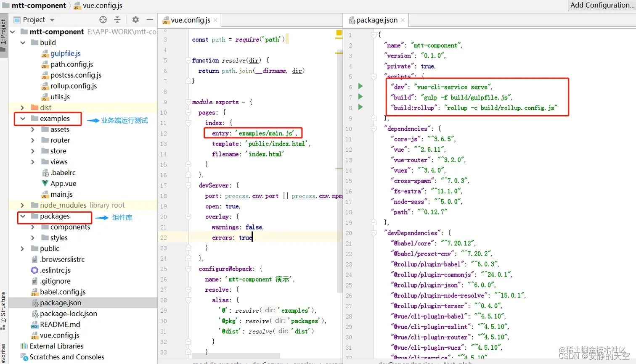Open Project panel settings gear
This screenshot has height=364, width=636.
pos(135,20)
